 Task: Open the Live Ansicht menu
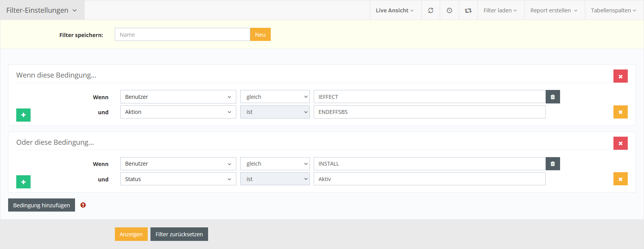(395, 10)
